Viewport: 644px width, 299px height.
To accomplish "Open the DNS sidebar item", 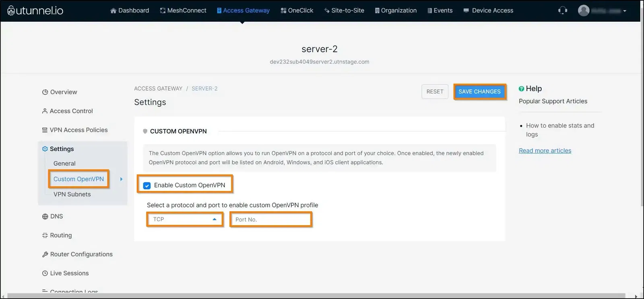I will [x=53, y=216].
